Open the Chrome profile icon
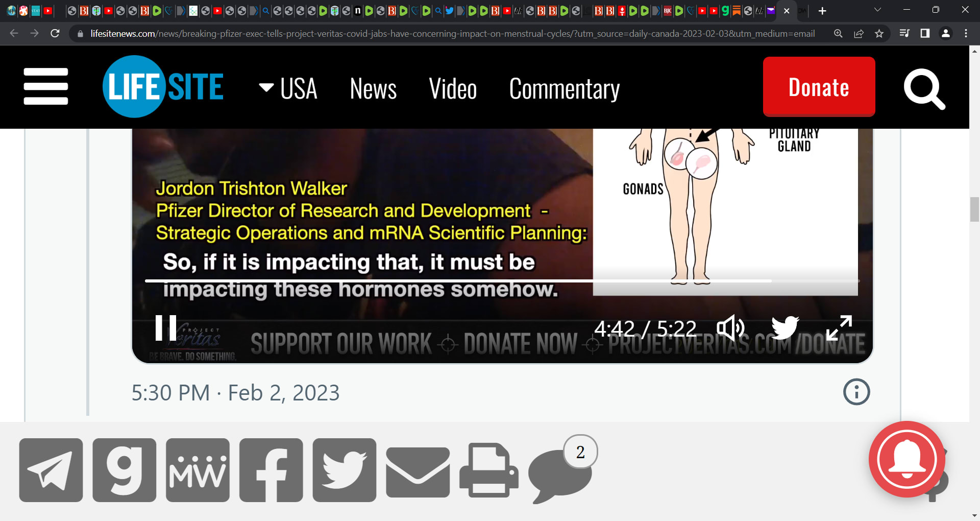 [945, 33]
